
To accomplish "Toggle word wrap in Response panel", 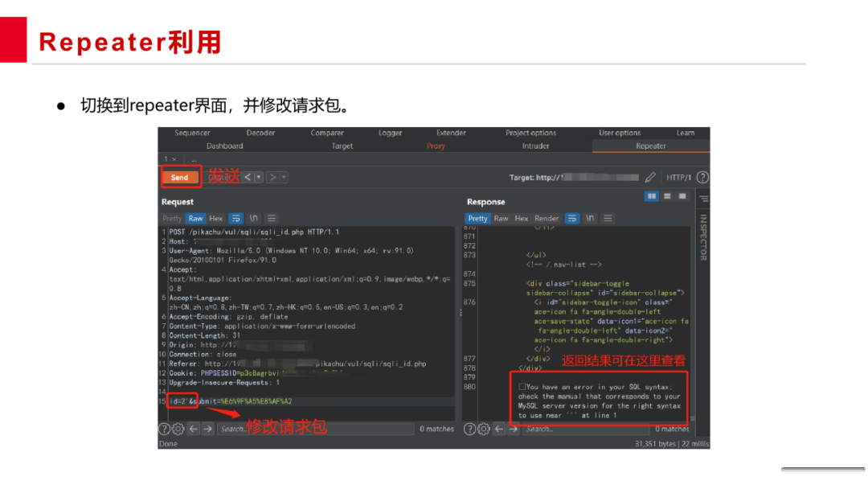I will [572, 218].
